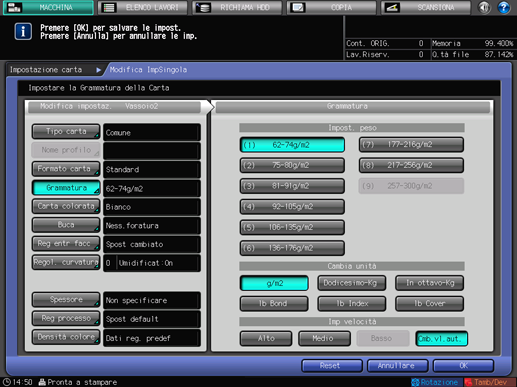Select weight (8) 217-256g/m2

click(411, 166)
